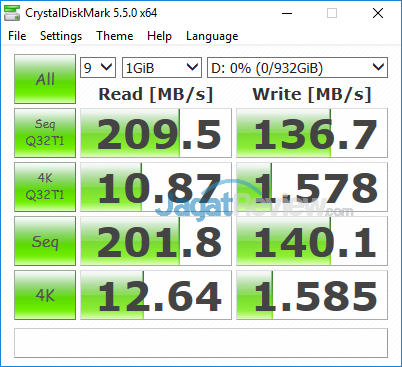The image size is (402, 367).
Task: Start the 4K Q32T1 test
Action: pos(45,187)
